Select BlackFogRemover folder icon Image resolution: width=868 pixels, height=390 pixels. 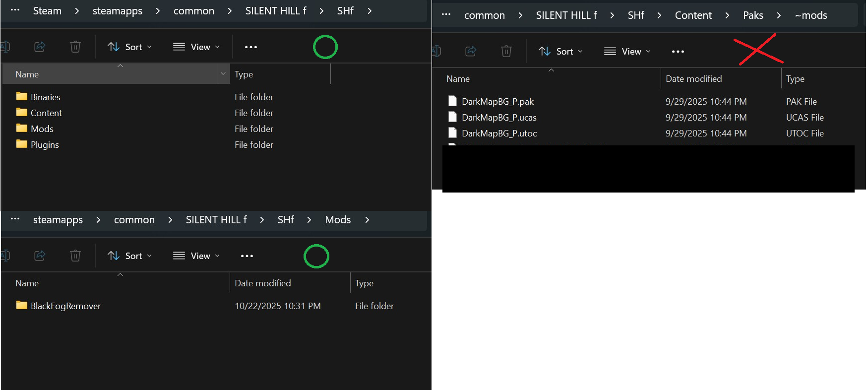coord(22,305)
